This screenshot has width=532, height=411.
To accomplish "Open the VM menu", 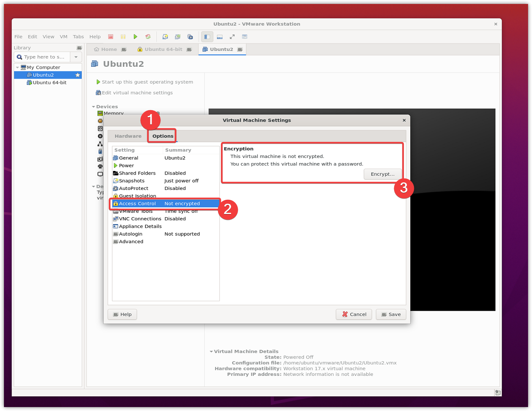I will click(x=64, y=37).
